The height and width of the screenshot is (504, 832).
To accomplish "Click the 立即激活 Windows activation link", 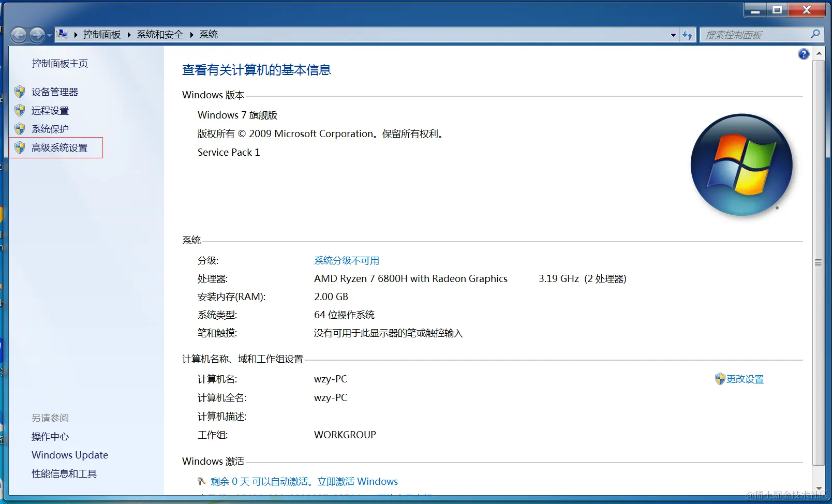I will (358, 481).
